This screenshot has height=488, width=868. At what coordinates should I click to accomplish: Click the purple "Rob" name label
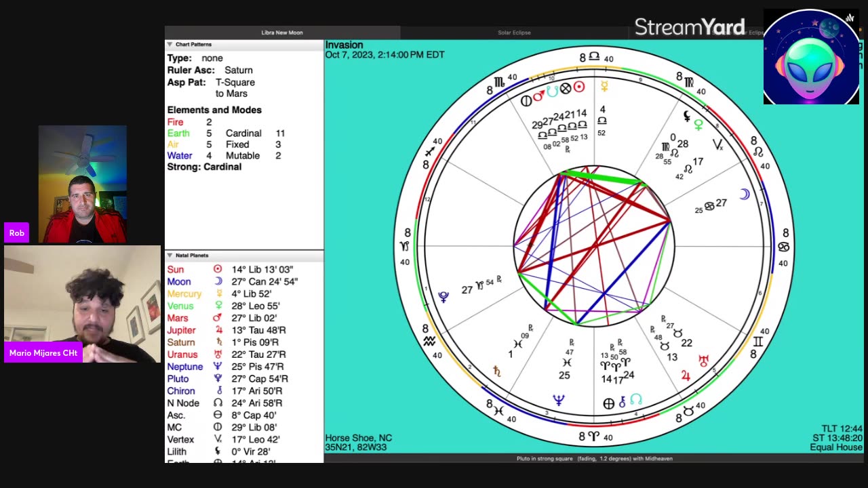coord(16,232)
